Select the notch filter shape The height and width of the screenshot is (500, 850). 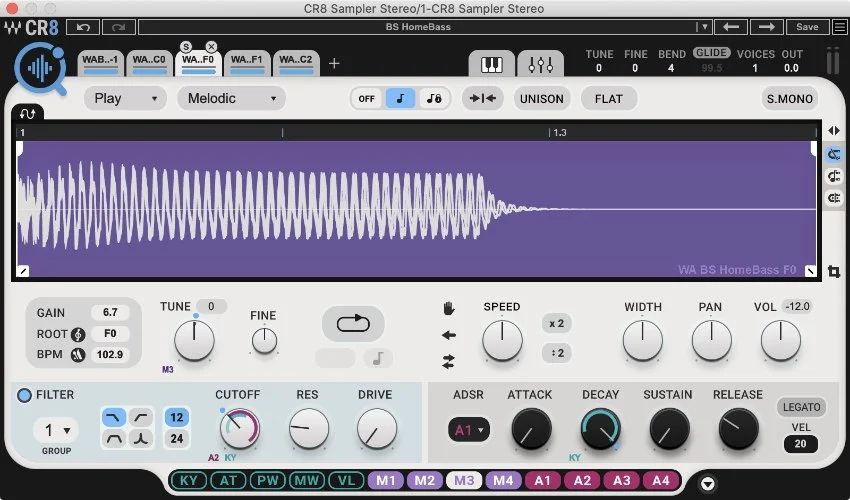[141, 439]
